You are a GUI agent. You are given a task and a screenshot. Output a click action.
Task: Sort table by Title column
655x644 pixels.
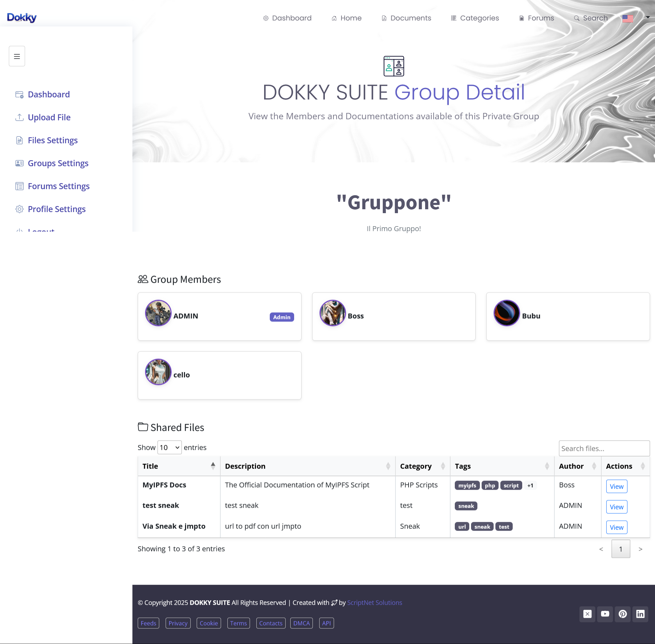coord(179,466)
